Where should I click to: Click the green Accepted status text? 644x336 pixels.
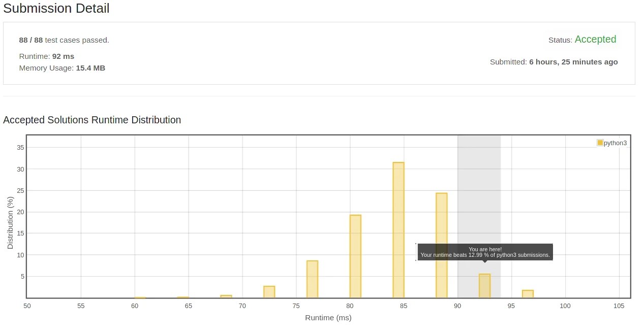(595, 40)
